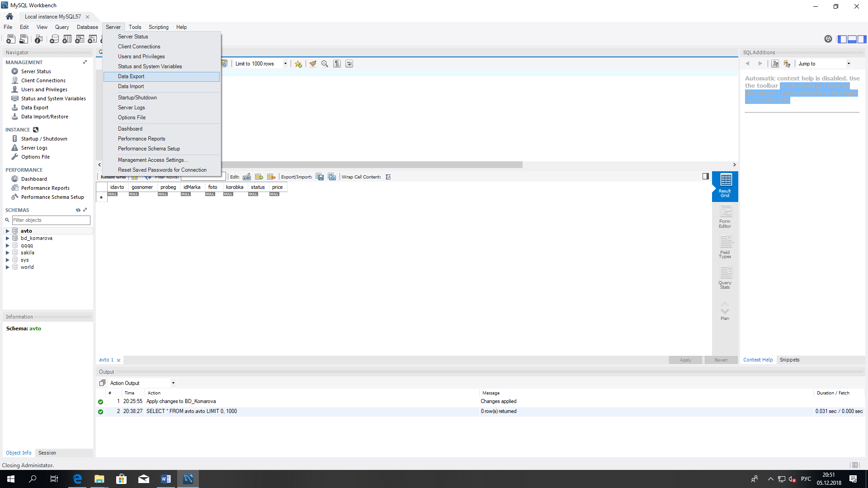Click the Result Grid view icon

725,185
